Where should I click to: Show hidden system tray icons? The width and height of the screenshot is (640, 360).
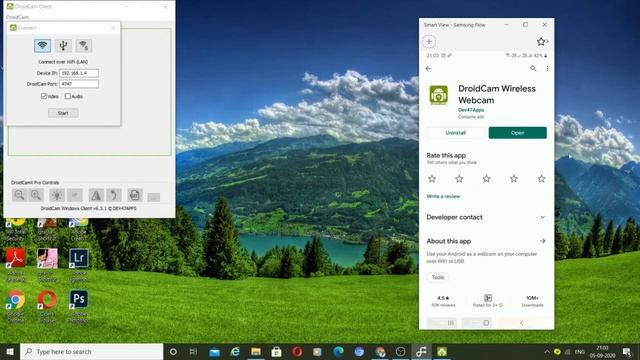(547, 351)
